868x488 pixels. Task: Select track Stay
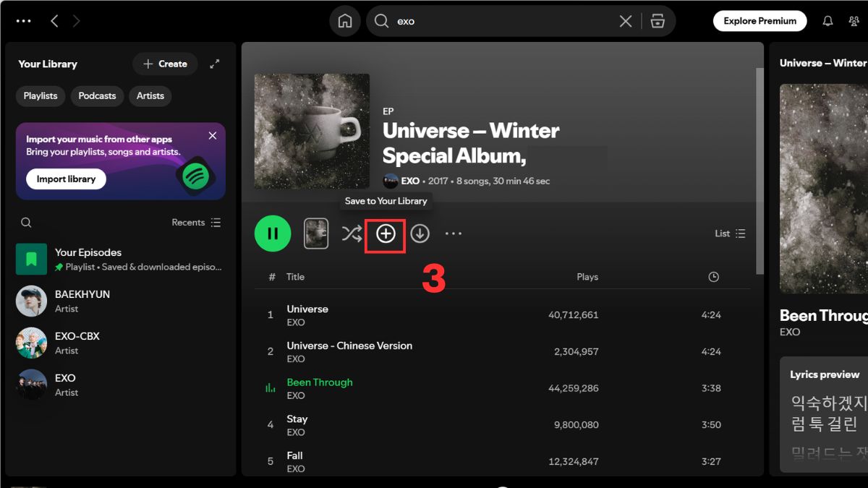[503, 425]
